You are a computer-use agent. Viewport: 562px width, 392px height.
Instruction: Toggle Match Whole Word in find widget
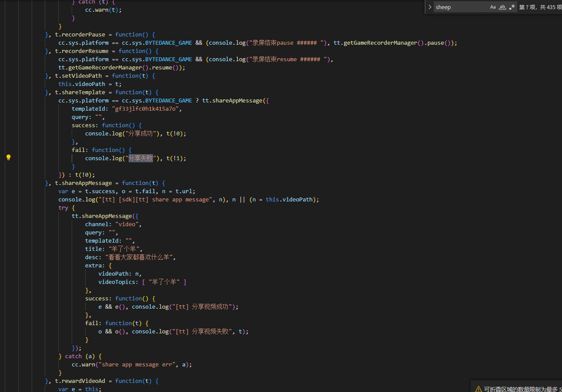(x=502, y=7)
